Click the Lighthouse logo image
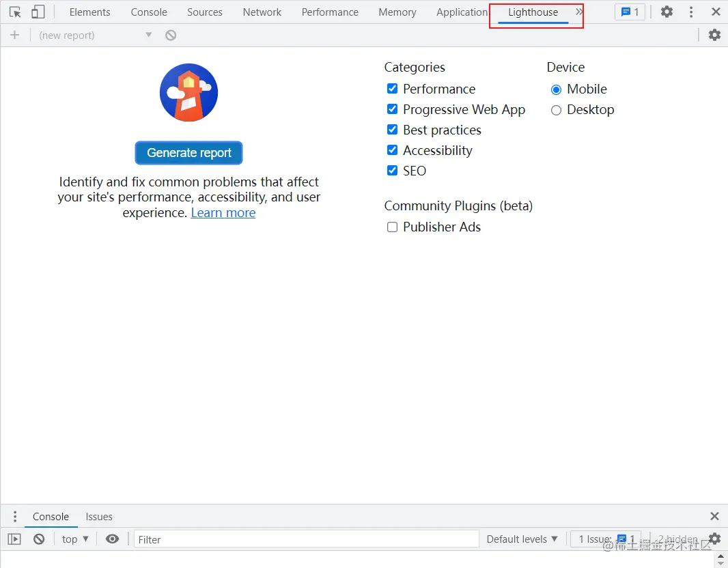This screenshot has width=728, height=568. coord(188,92)
